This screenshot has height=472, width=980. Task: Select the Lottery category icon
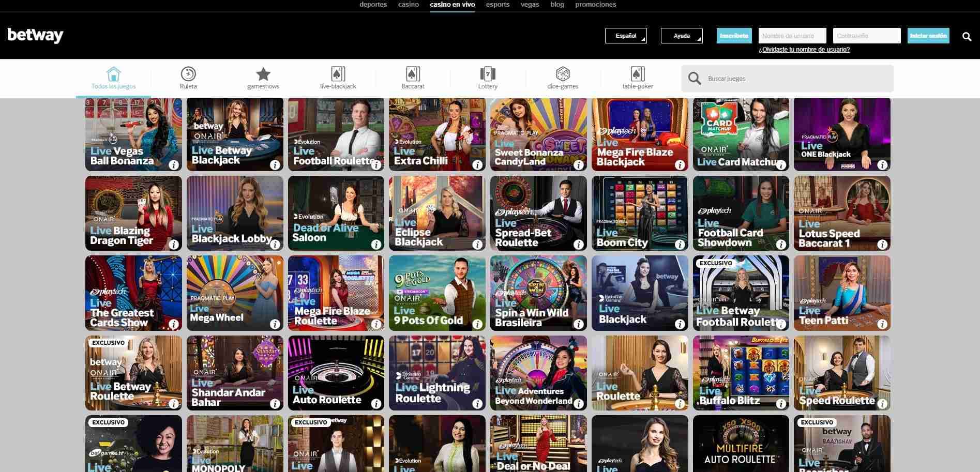(x=488, y=72)
